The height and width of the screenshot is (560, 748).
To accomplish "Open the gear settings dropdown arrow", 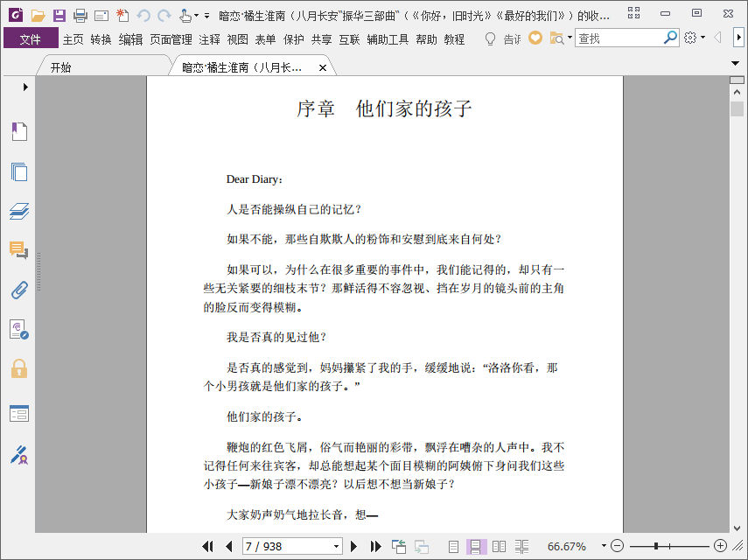I will click(703, 38).
